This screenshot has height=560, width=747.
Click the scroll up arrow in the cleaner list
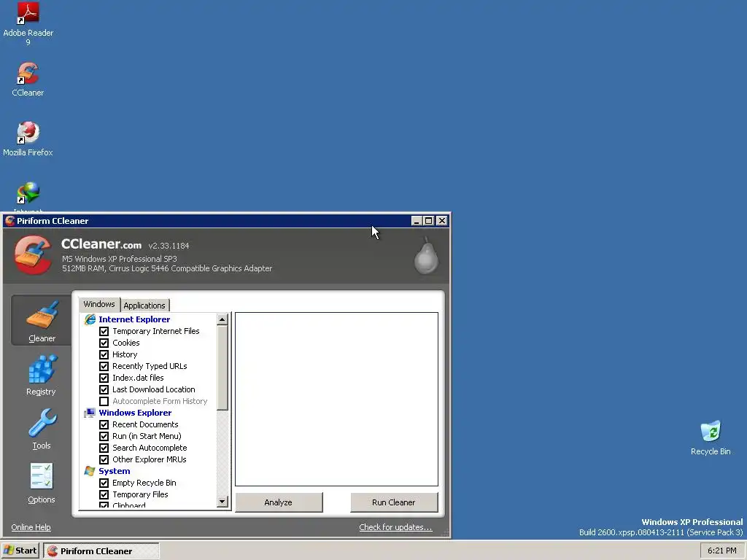click(222, 319)
